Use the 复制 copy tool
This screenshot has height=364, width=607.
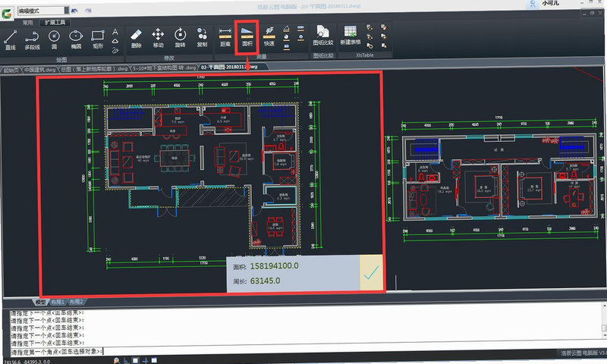coord(202,38)
